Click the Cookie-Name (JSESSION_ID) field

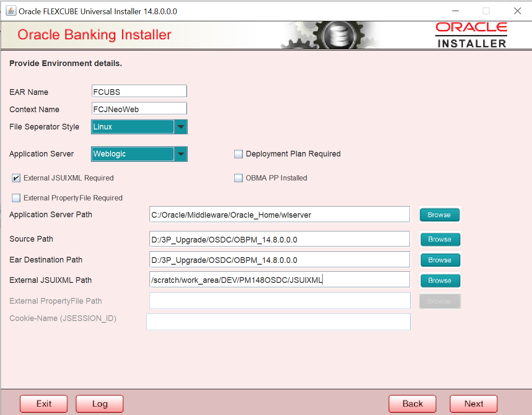[279, 322]
